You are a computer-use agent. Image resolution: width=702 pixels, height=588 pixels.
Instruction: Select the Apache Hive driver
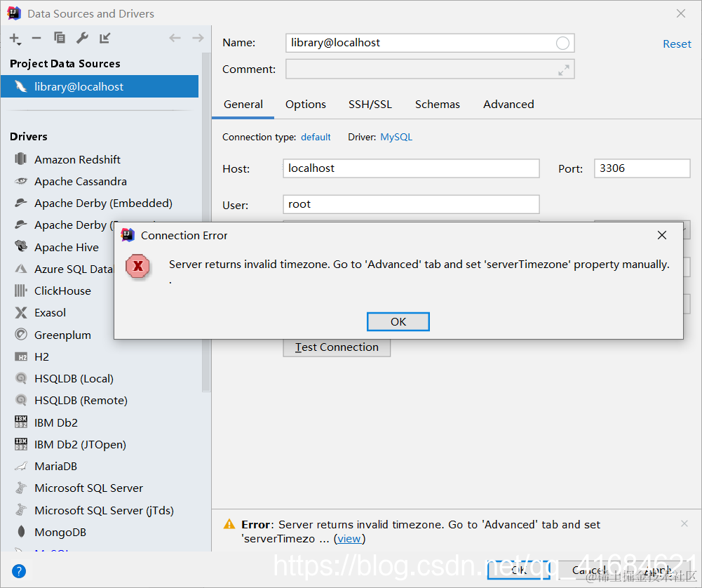click(x=66, y=247)
